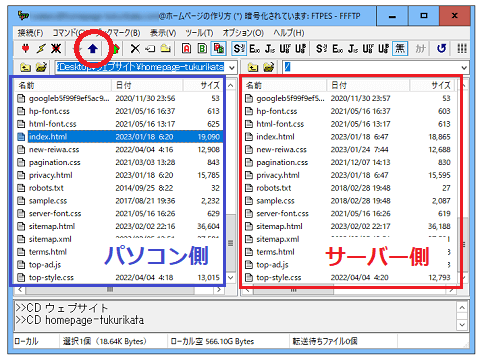480x360 pixels.
Task: Click status bar text 転送待ちファイル0個
Action: (325, 341)
